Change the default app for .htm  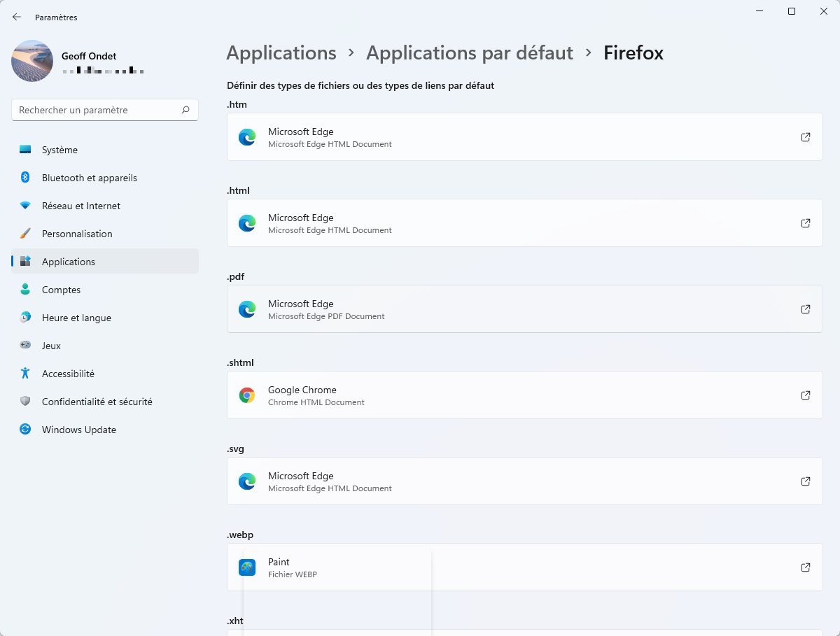click(524, 137)
